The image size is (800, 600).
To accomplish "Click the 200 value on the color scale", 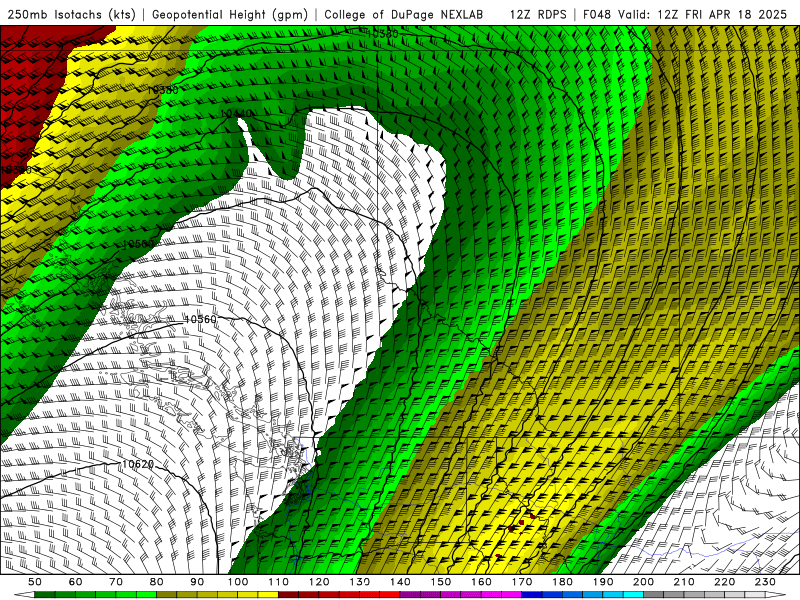I will [643, 582].
